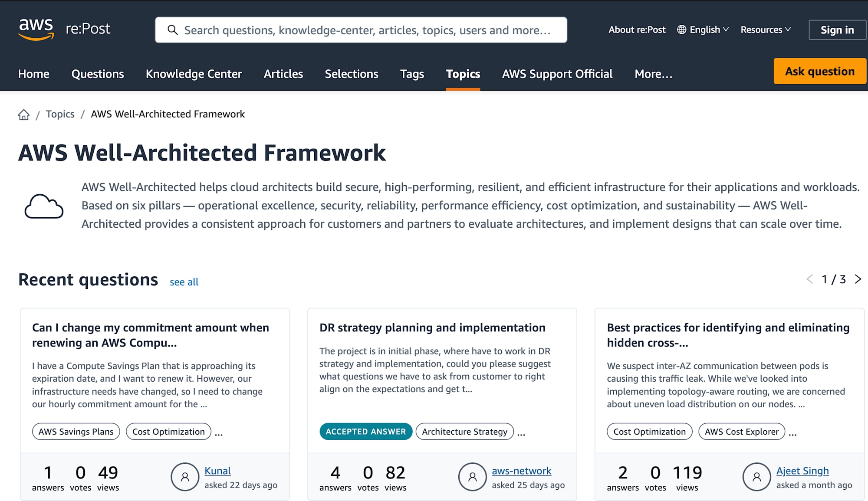Image resolution: width=868 pixels, height=501 pixels.
Task: Click 'asked 25 days ago' text
Action: point(528,485)
